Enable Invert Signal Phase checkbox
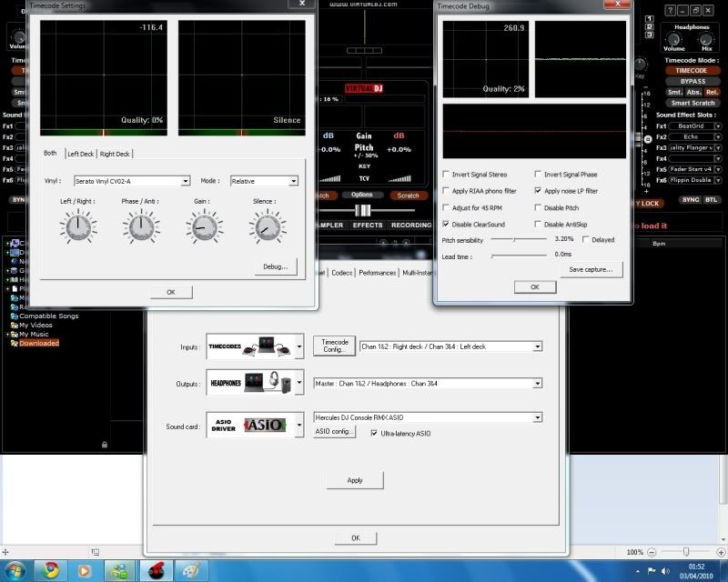The width and height of the screenshot is (728, 582). point(538,174)
